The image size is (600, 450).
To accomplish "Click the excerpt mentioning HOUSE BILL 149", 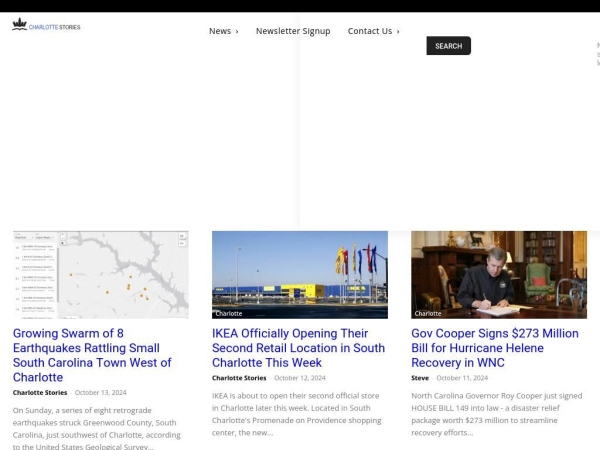I will (x=497, y=414).
